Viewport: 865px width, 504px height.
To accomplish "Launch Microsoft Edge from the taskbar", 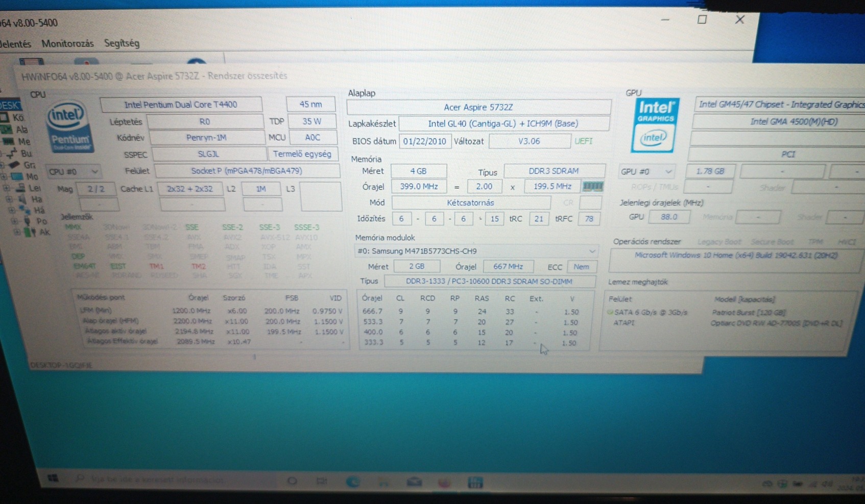I will tap(352, 482).
